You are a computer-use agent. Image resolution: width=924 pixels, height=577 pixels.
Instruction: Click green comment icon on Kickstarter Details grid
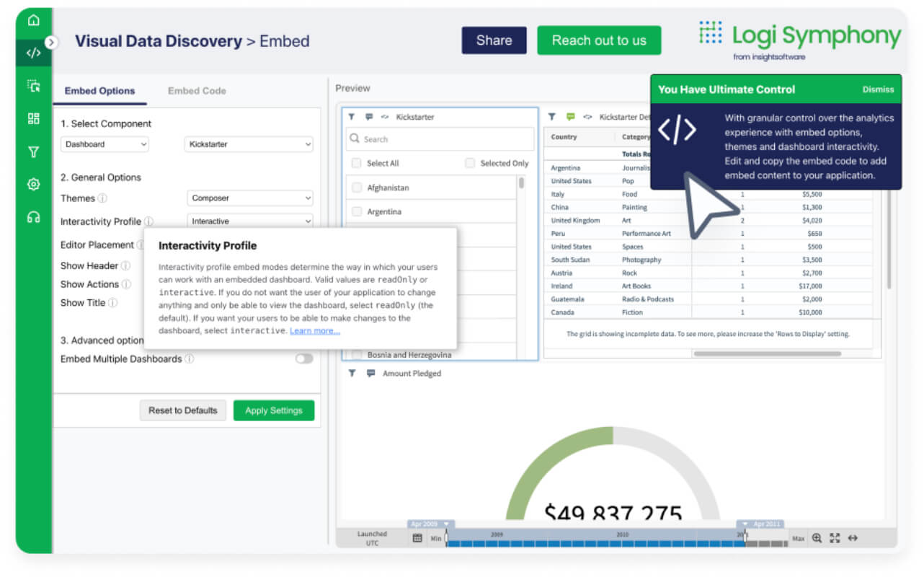(x=571, y=116)
